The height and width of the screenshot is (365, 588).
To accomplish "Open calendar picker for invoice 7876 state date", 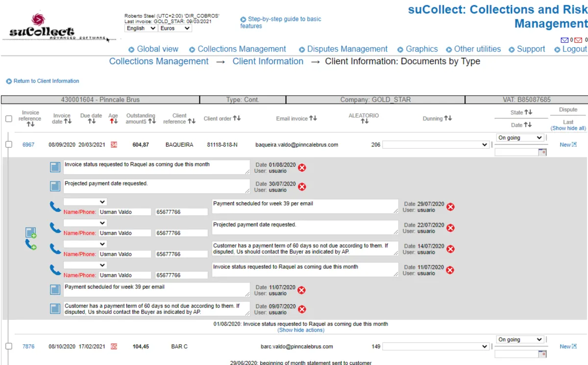I will click(x=542, y=354).
